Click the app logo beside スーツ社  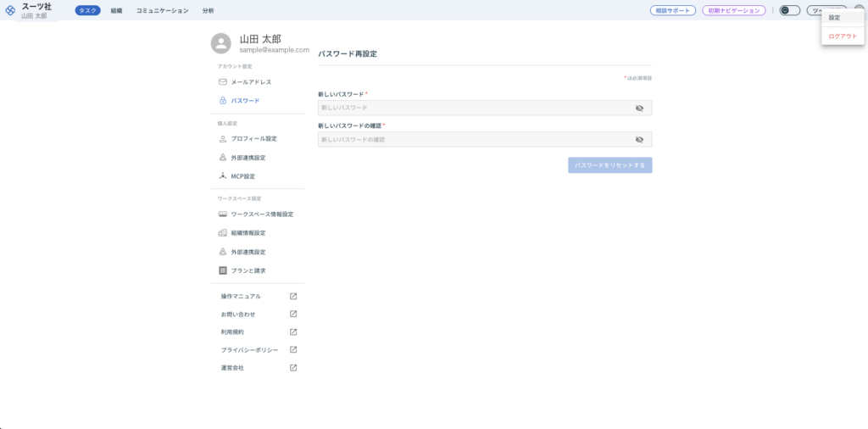point(10,10)
